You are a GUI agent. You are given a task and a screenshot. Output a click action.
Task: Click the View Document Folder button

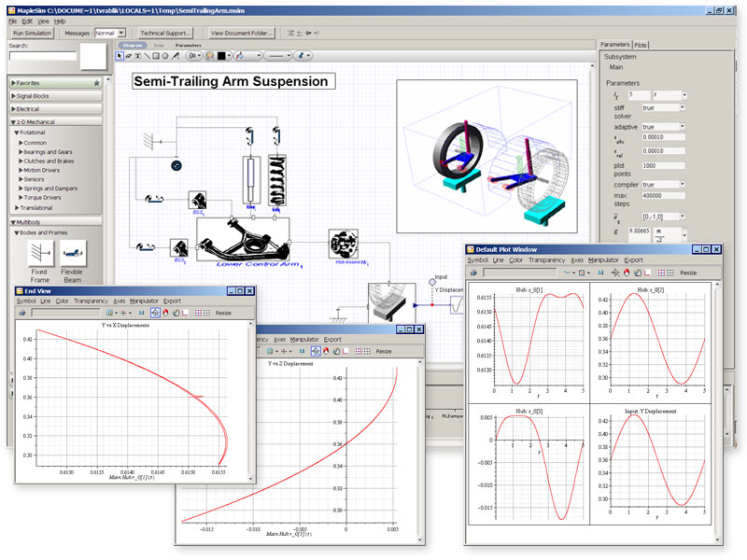click(241, 33)
